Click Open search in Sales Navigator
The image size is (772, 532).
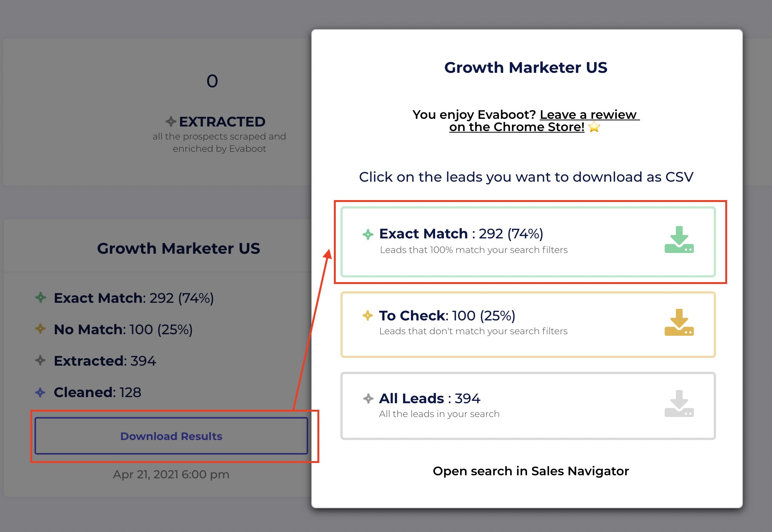coord(531,471)
